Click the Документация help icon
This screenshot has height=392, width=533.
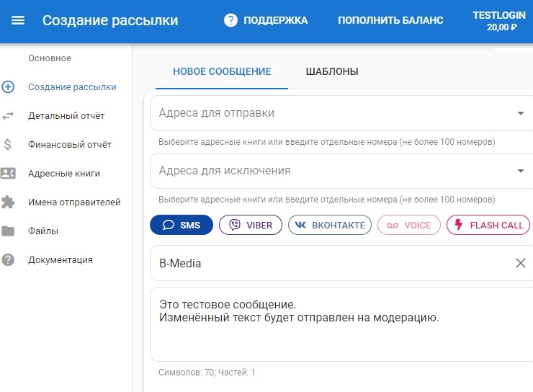coord(9,260)
